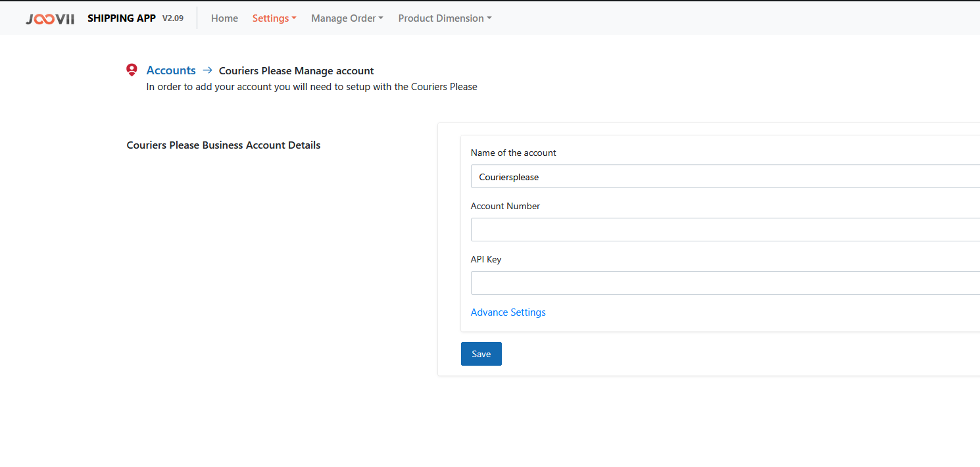Focus the Name of the account field
Screen dimensions: 980x467
(x=723, y=176)
